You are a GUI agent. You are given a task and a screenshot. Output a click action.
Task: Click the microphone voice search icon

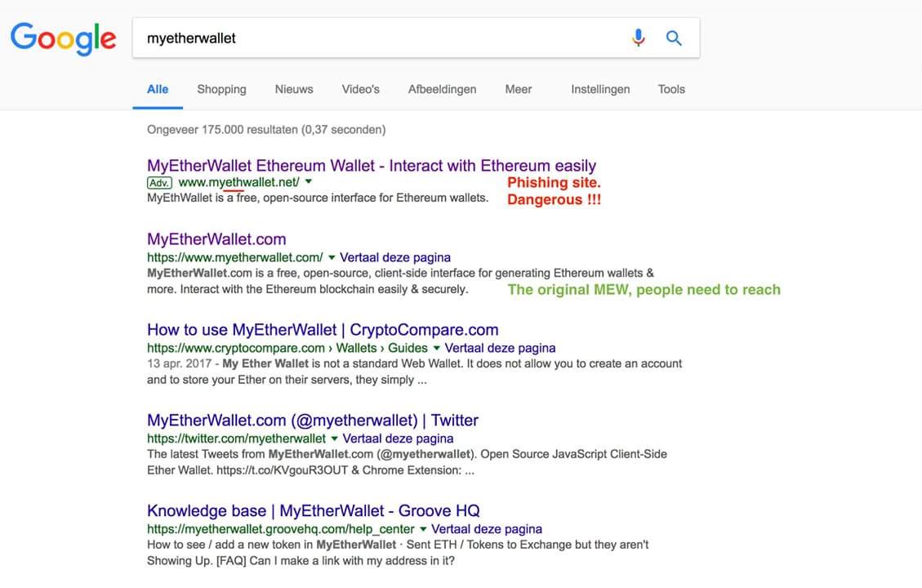pos(639,38)
